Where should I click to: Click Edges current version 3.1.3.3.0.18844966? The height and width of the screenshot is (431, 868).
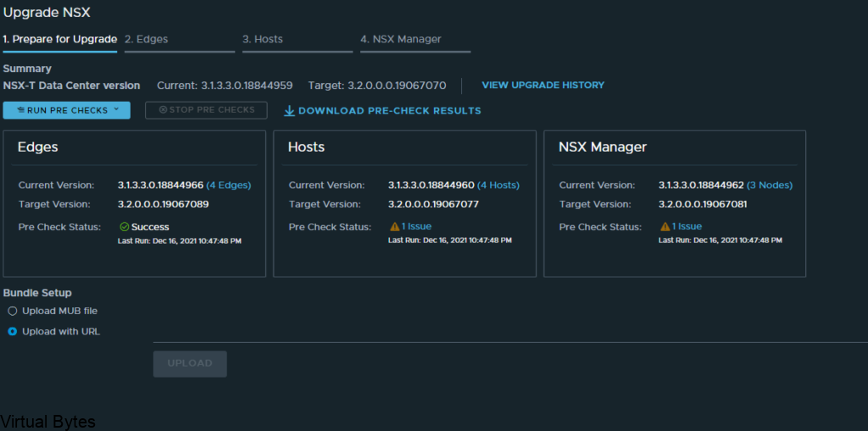click(160, 185)
